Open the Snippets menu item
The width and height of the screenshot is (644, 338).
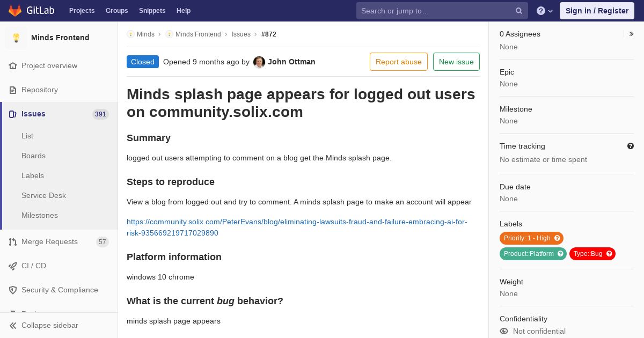coord(152,11)
